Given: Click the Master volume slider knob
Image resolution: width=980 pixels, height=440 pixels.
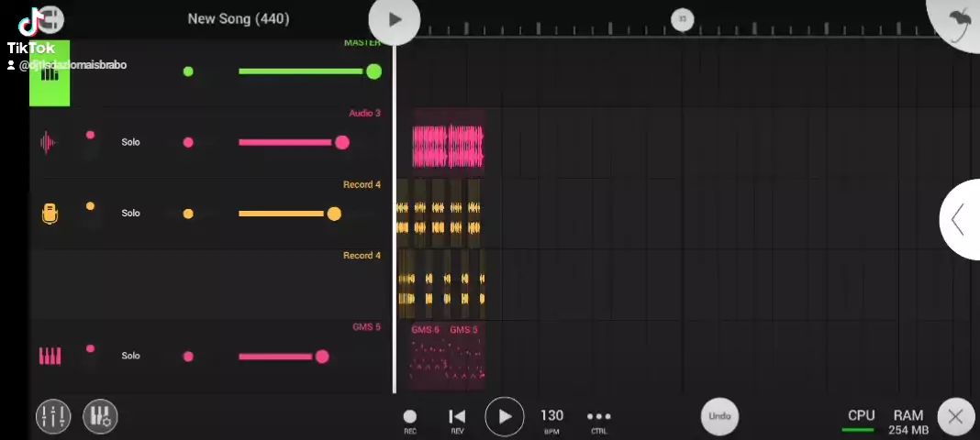Looking at the screenshot, I should pyautogui.click(x=373, y=71).
